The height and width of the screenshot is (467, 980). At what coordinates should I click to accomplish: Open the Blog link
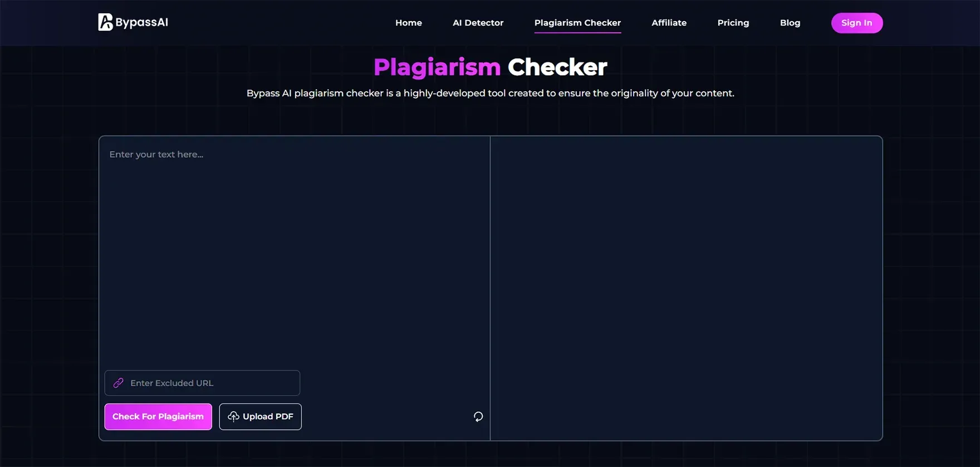click(x=790, y=23)
